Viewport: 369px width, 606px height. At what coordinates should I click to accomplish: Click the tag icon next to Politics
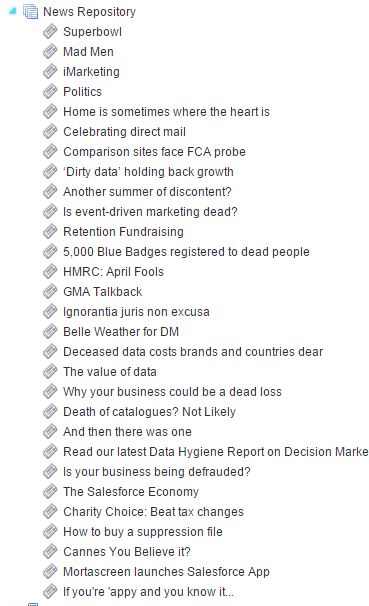click(x=50, y=92)
